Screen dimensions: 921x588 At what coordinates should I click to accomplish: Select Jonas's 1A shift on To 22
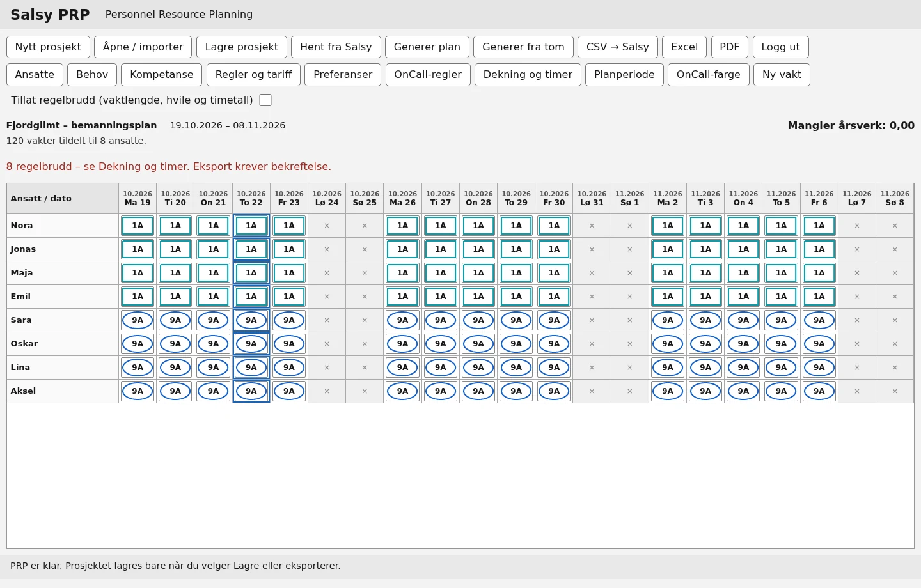[251, 249]
